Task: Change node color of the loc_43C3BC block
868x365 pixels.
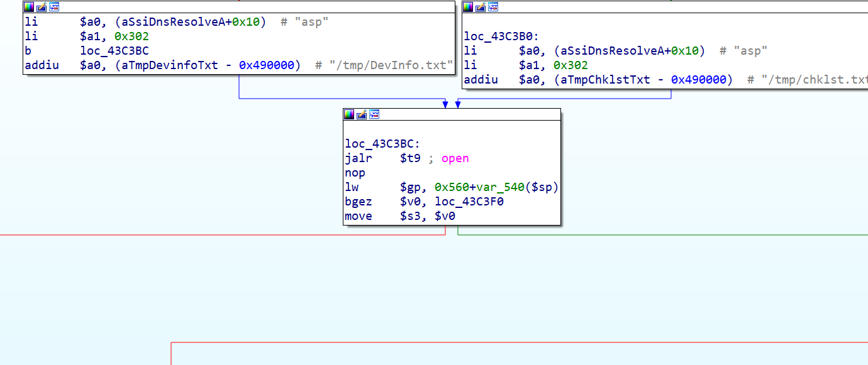Action: coord(349,114)
